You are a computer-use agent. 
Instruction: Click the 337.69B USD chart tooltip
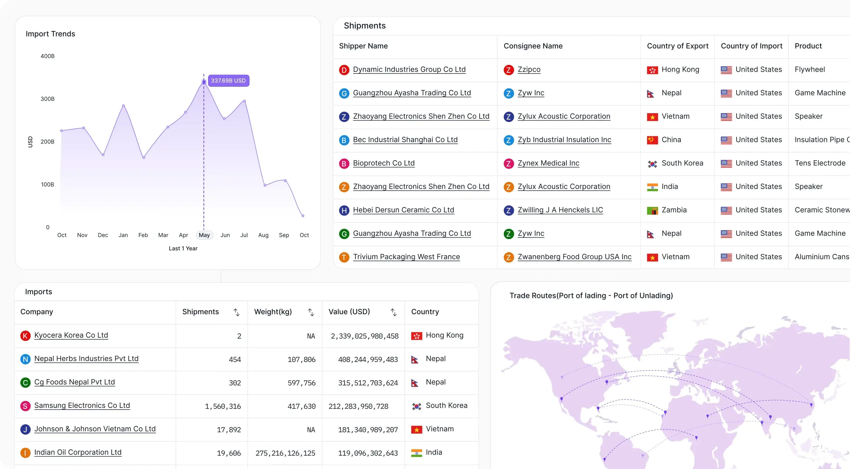[x=228, y=81]
